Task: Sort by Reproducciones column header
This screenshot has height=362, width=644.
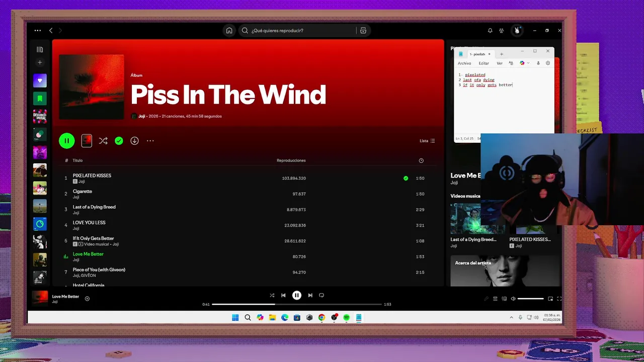Action: tap(291, 160)
